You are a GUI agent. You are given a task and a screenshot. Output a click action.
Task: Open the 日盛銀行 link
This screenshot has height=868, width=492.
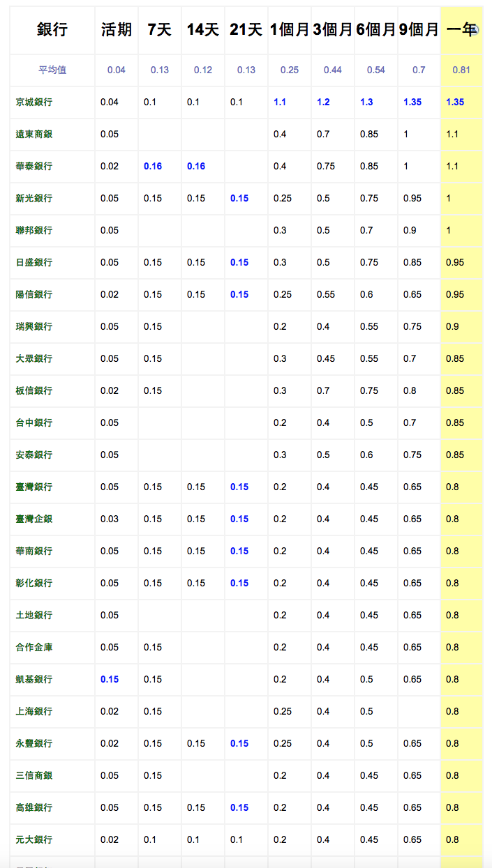pos(34,262)
